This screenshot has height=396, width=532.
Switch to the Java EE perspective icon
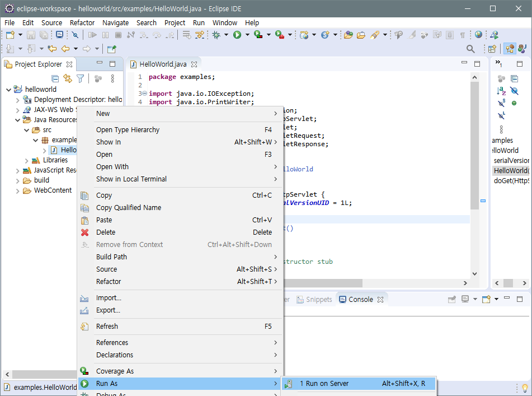(x=510, y=49)
